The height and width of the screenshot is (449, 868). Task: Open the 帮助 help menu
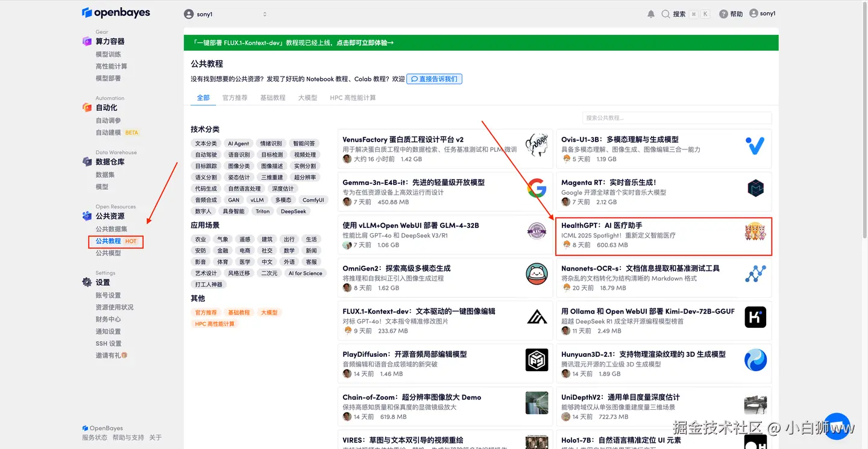(x=731, y=14)
